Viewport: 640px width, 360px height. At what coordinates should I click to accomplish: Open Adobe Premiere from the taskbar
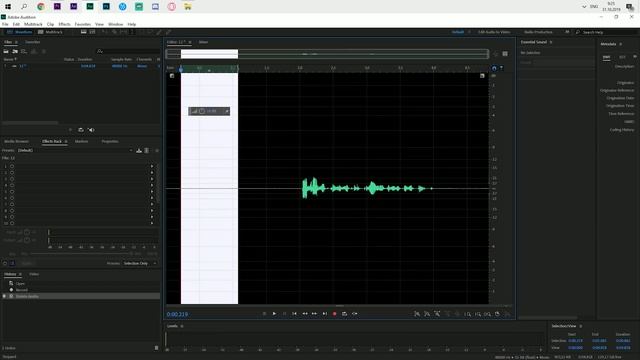(57, 7)
